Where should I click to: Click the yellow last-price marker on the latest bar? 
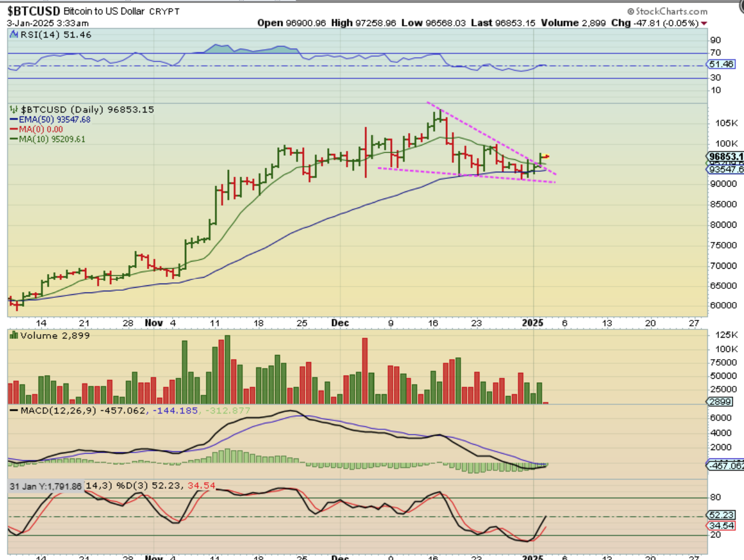(x=547, y=156)
